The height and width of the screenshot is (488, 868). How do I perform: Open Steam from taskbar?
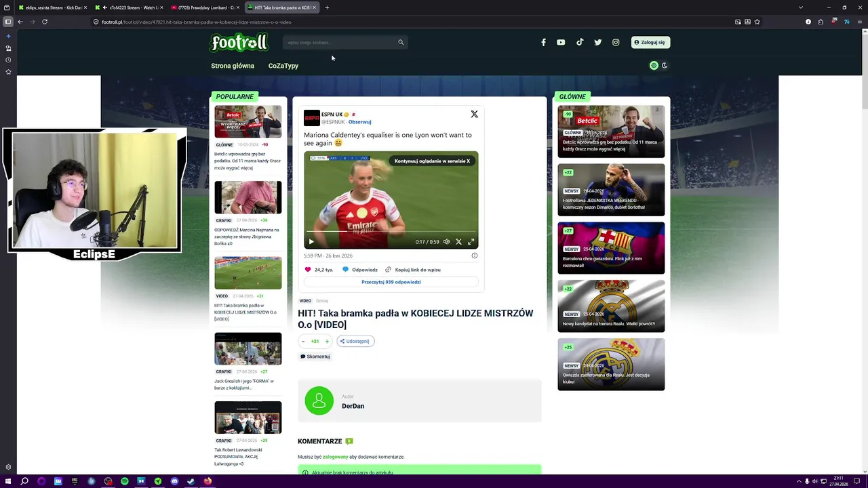point(191,481)
